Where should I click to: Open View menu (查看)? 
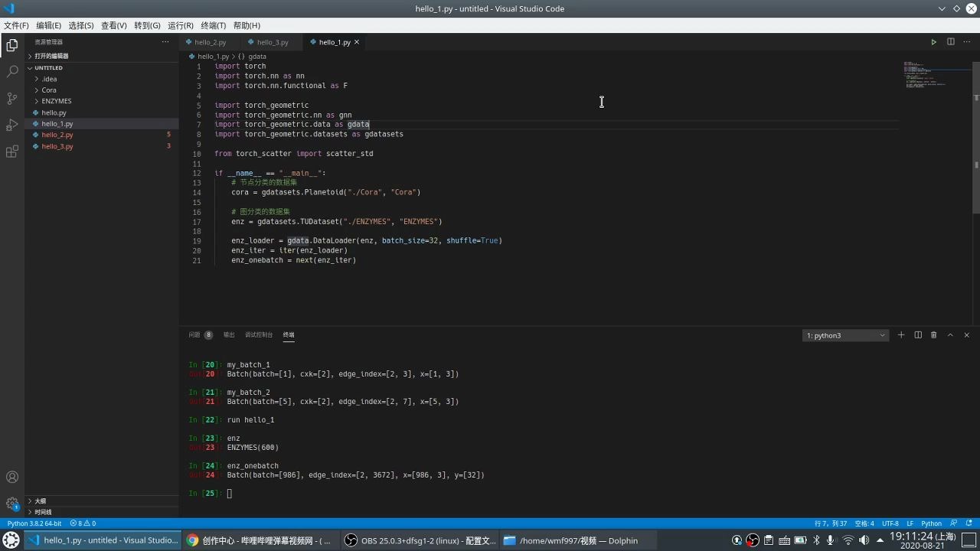click(x=113, y=25)
